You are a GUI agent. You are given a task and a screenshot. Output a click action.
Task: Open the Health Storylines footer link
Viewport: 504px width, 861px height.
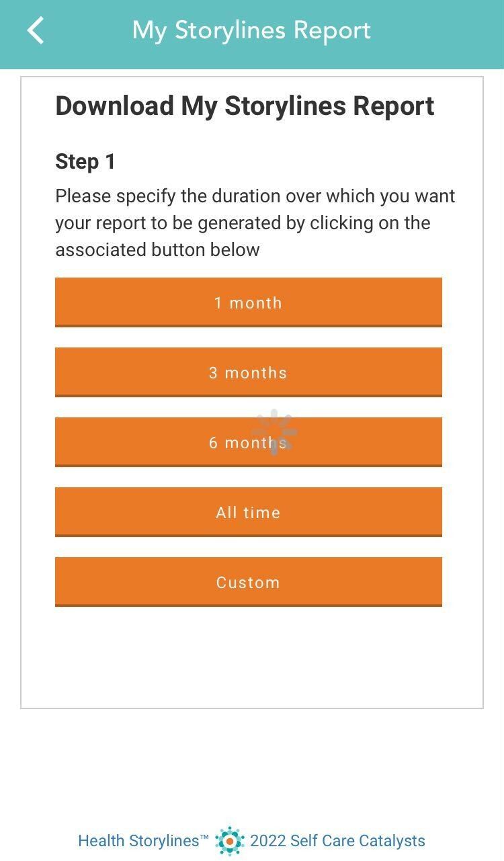click(138, 841)
